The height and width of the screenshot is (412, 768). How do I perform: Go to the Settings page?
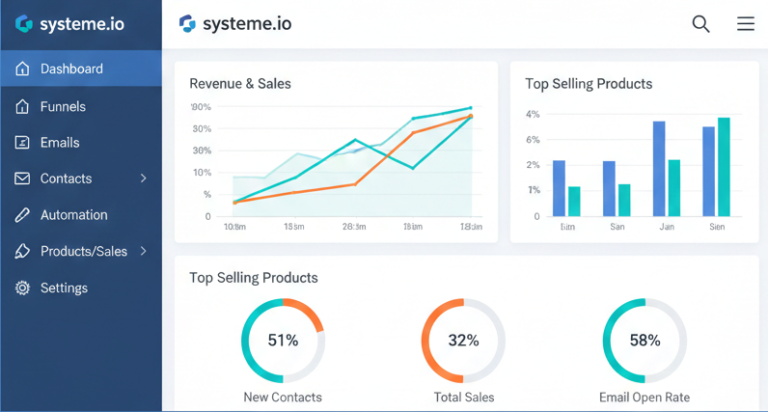click(x=64, y=288)
